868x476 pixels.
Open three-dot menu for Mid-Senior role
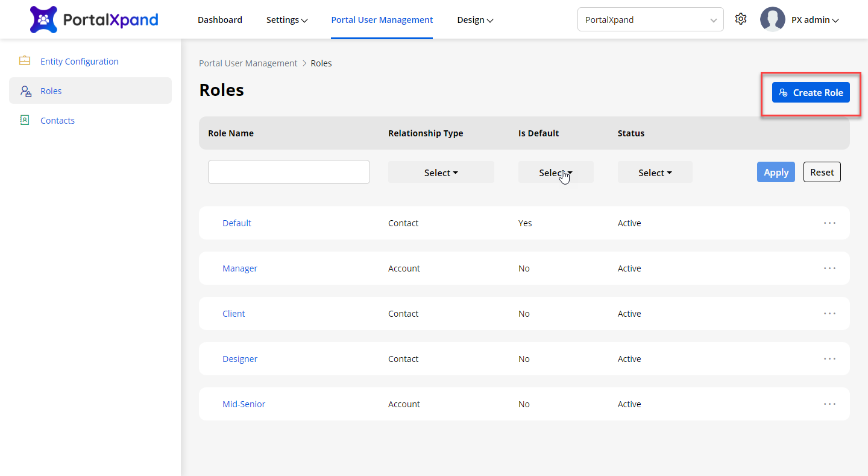[x=829, y=404]
